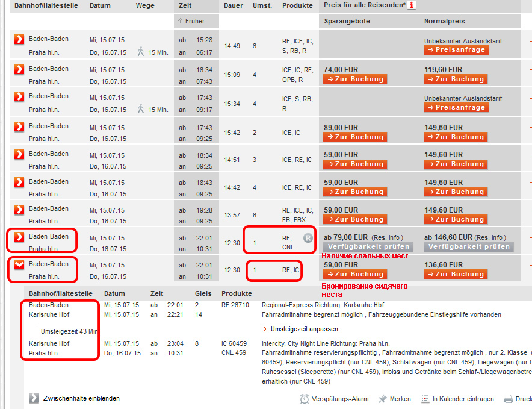This screenshot has width=532, height=409.
Task: Book normal price for the 18:34 connection
Action: tap(456, 164)
